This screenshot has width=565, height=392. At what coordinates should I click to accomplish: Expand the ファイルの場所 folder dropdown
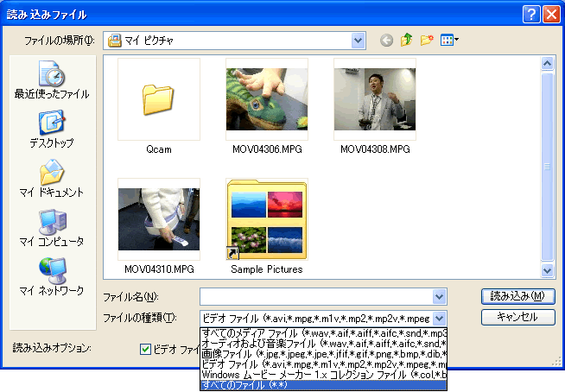[358, 41]
